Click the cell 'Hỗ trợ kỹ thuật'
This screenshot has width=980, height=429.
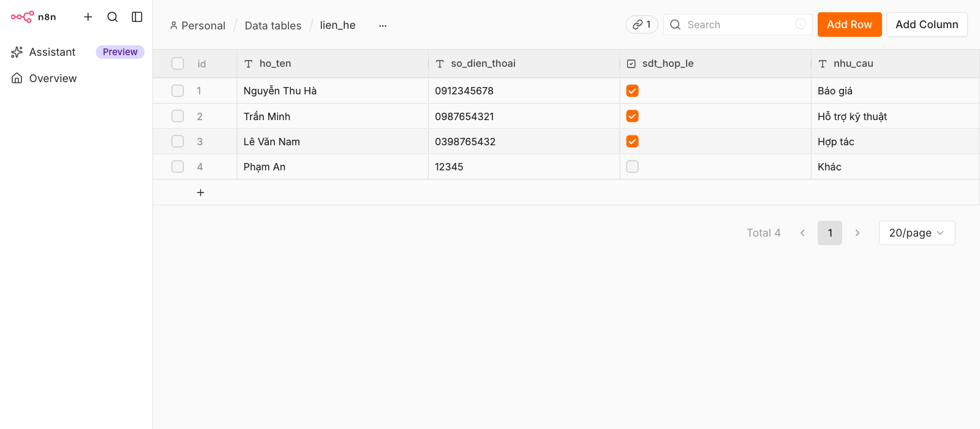point(895,116)
